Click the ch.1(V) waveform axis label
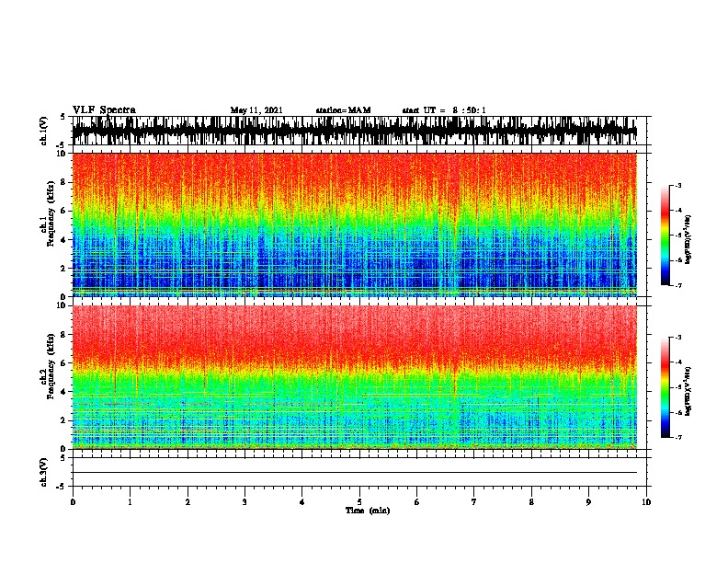728x563 pixels. click(x=44, y=131)
